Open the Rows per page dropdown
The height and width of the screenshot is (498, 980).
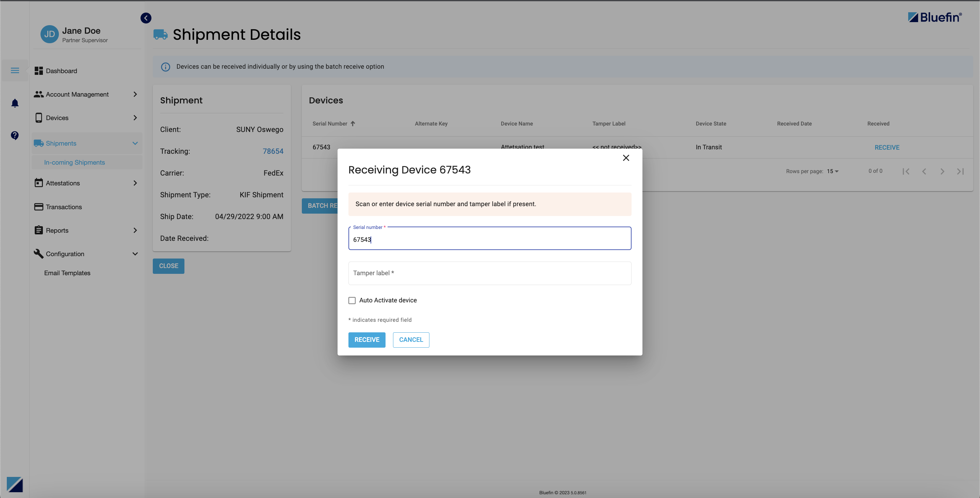coord(833,171)
